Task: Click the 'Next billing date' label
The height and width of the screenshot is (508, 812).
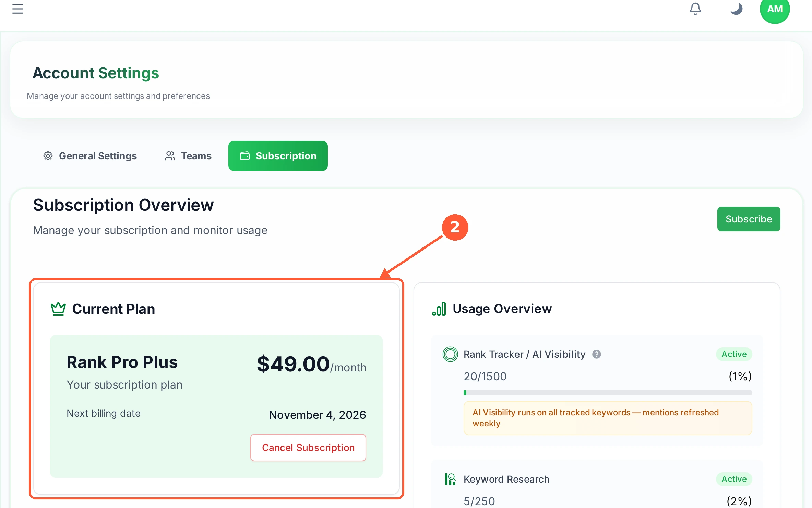Action: [x=104, y=413]
